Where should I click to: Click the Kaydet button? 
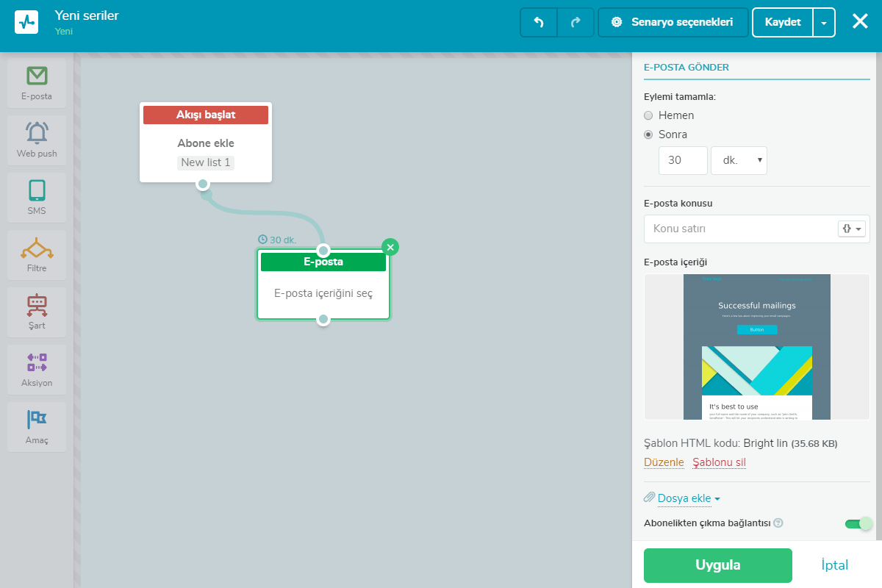783,22
